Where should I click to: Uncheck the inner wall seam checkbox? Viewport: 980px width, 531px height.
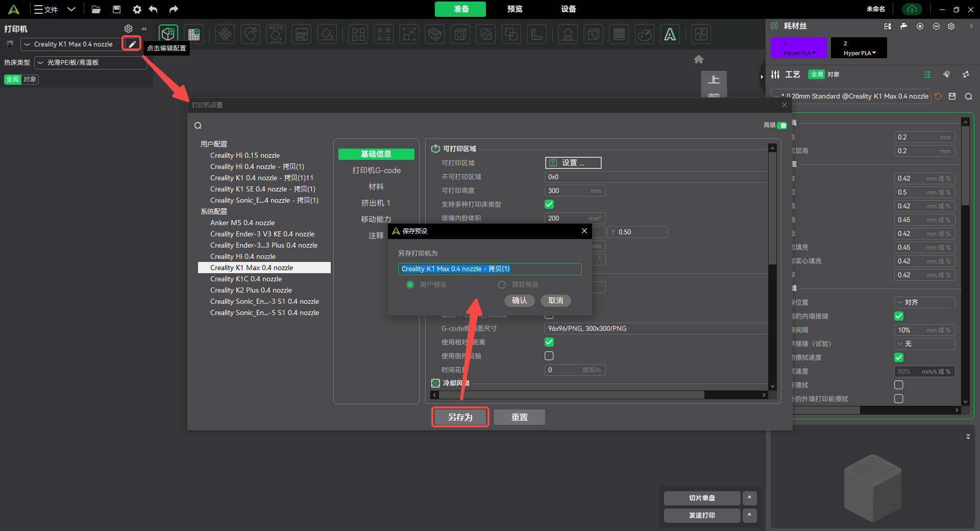[x=899, y=316]
